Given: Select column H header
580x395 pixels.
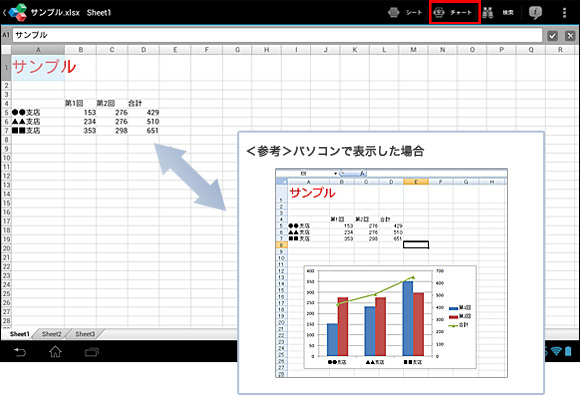Looking at the screenshot, I should 266,50.
